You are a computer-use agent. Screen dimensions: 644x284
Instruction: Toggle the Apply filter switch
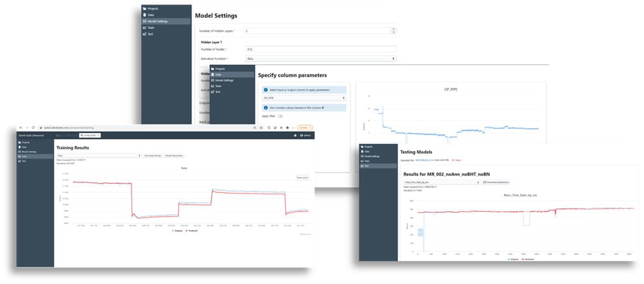(x=280, y=116)
